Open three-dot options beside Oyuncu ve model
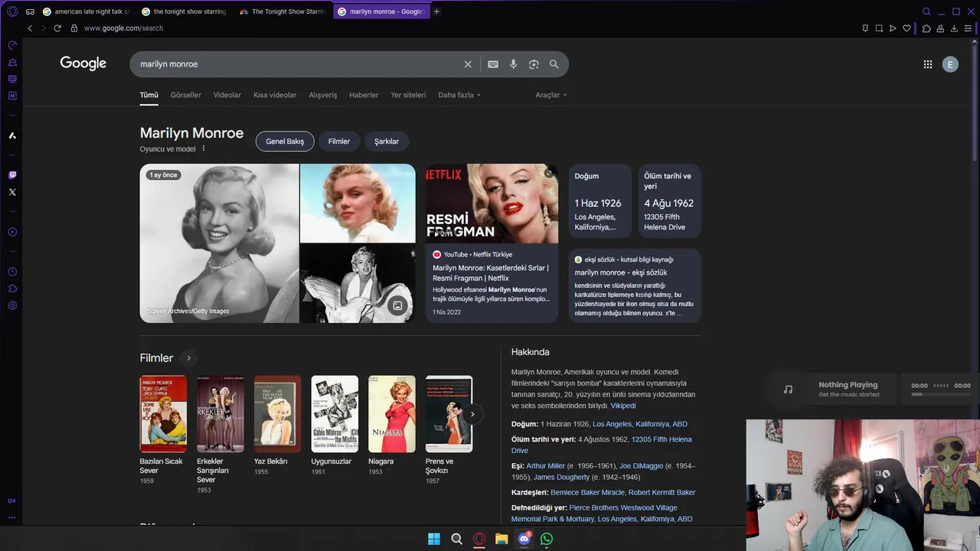Image resolution: width=980 pixels, height=551 pixels. pos(204,148)
